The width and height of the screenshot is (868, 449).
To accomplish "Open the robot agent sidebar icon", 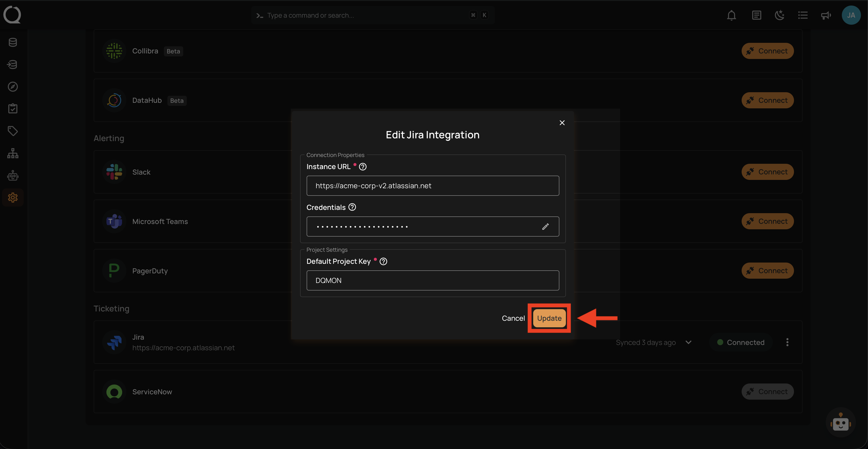I will pyautogui.click(x=13, y=175).
